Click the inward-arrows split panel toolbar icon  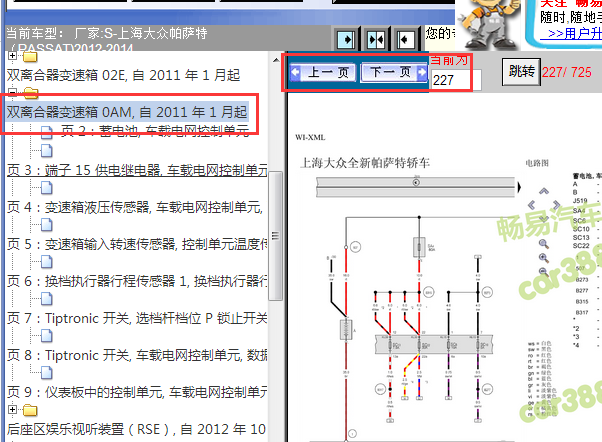pyautogui.click(x=375, y=39)
